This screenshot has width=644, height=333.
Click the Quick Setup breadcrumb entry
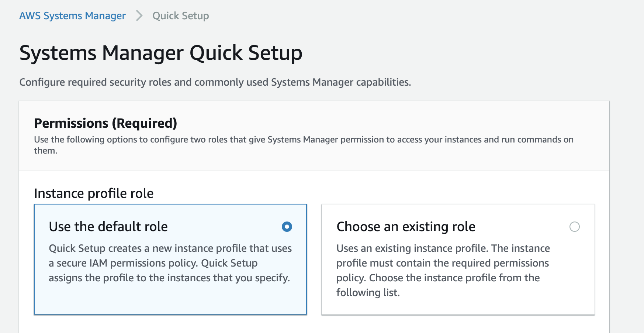click(180, 16)
